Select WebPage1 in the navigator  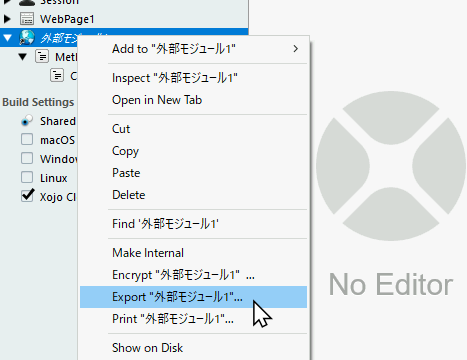(67, 19)
